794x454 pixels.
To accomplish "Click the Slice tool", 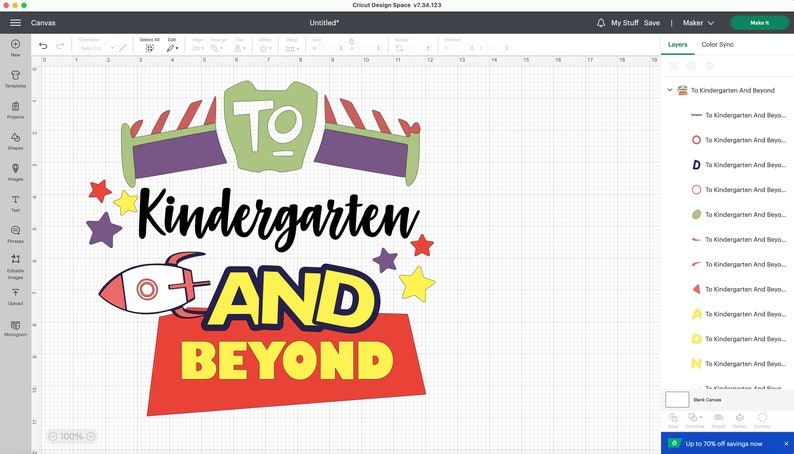I will pos(673,420).
